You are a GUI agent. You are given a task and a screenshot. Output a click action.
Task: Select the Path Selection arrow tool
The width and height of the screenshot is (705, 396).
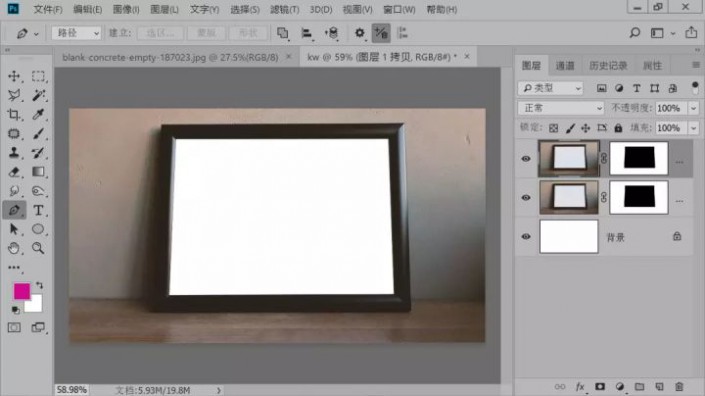14,229
